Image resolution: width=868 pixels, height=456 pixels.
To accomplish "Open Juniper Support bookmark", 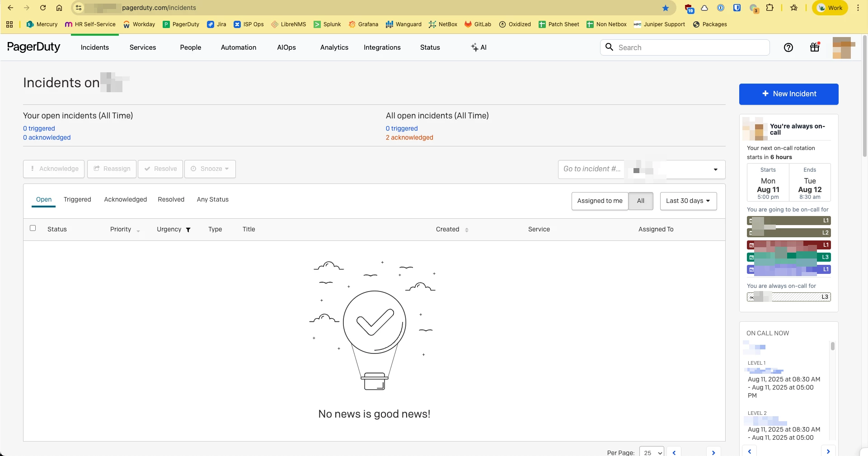I will (659, 24).
